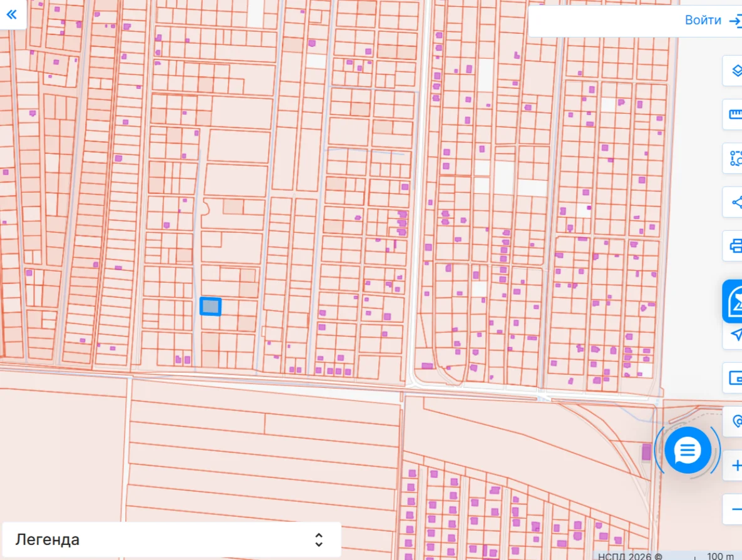Collapse the side panel with double chevron

point(12,14)
